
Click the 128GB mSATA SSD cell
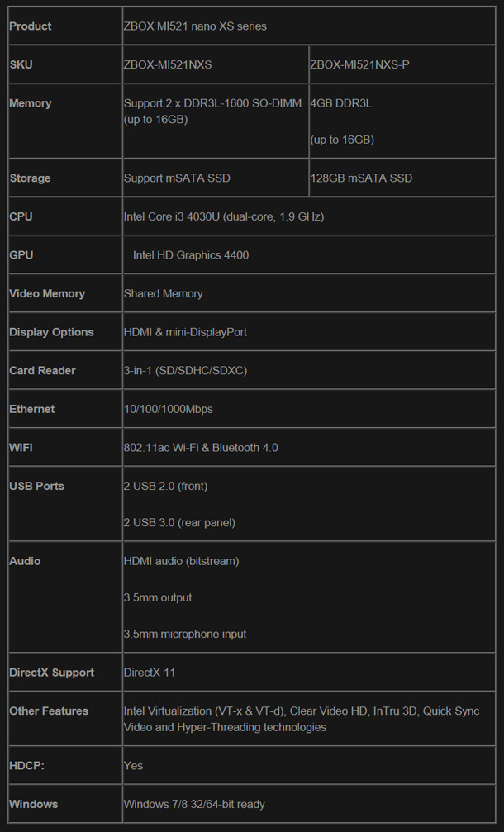click(402, 178)
